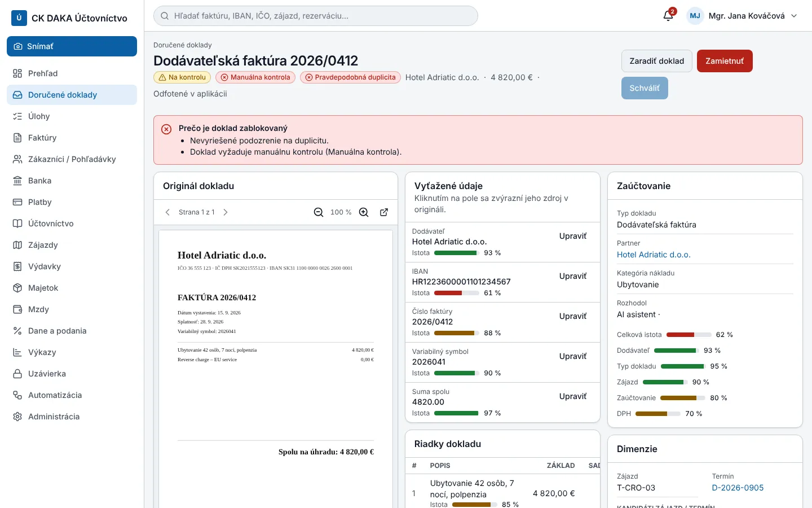This screenshot has height=508, width=812.
Task: Click the Zaradiť doklad button
Action: [657, 61]
